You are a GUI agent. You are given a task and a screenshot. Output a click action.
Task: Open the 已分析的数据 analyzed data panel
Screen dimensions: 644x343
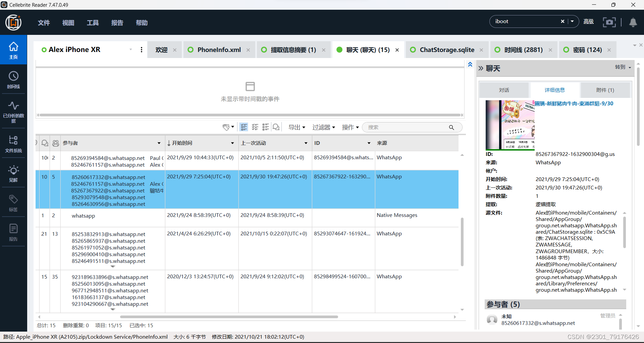(x=13, y=112)
